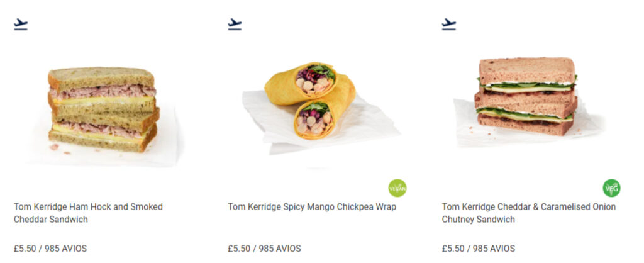Open the Tom Kerridge Spicy Mango Chickpea Wrap title

click(312, 206)
